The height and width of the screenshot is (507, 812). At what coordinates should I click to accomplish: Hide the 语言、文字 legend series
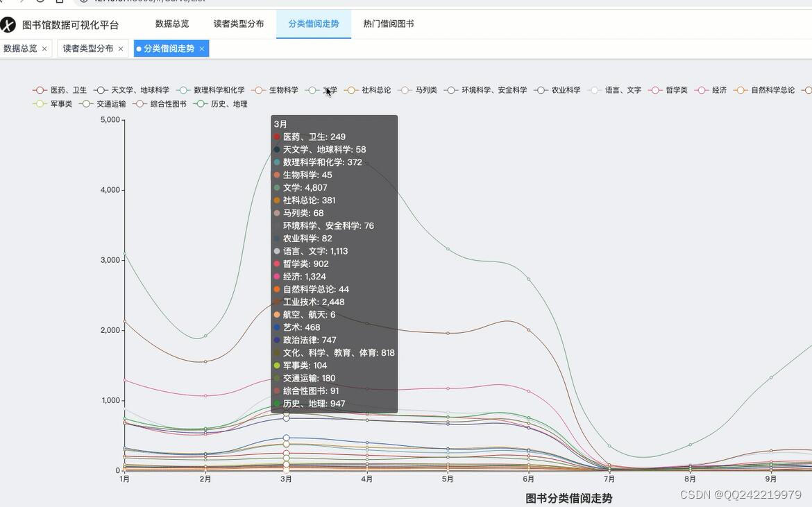614,90
